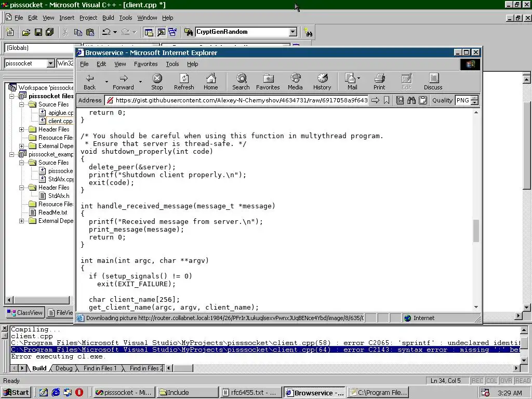Select StdAfx.h in the workspace tree

coord(59,196)
